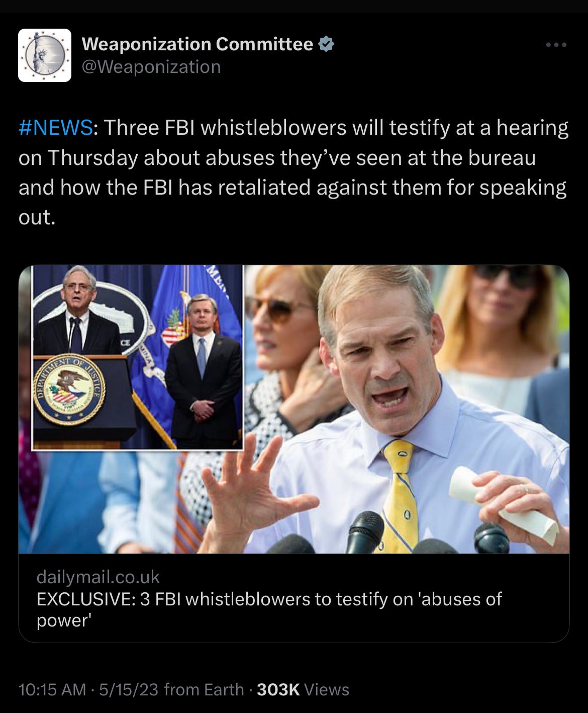
Task: Click the 'retaliated against them' tweet line
Action: click(x=292, y=188)
